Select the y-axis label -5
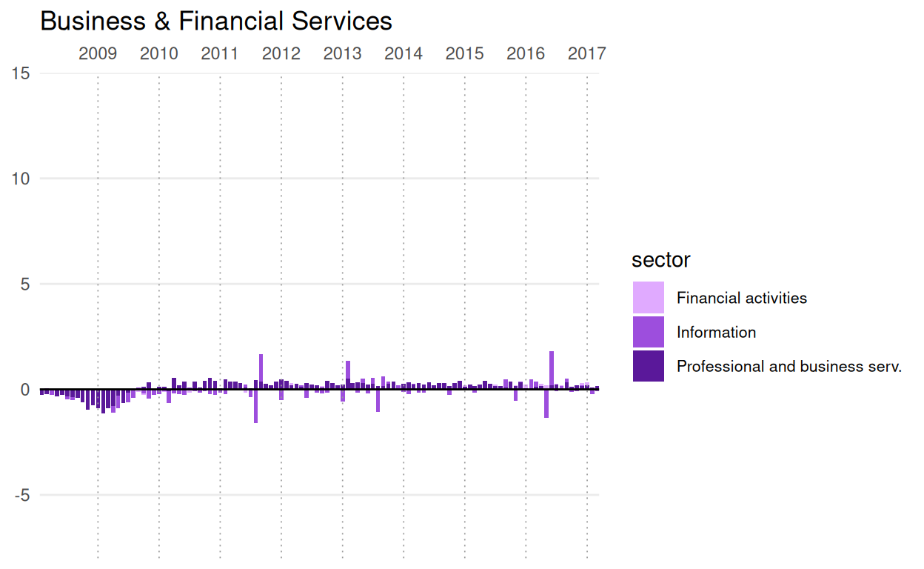 (x=21, y=495)
